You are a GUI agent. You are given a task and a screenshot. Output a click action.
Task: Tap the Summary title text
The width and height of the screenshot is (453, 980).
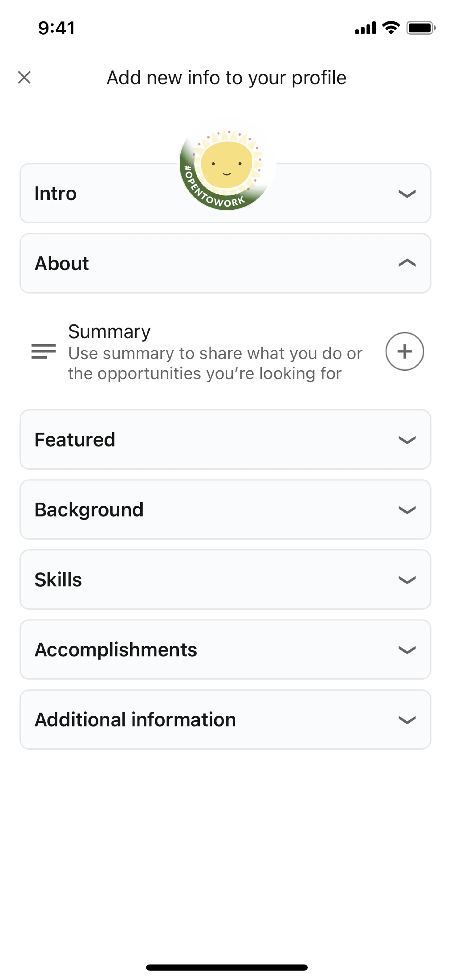pyautogui.click(x=109, y=332)
